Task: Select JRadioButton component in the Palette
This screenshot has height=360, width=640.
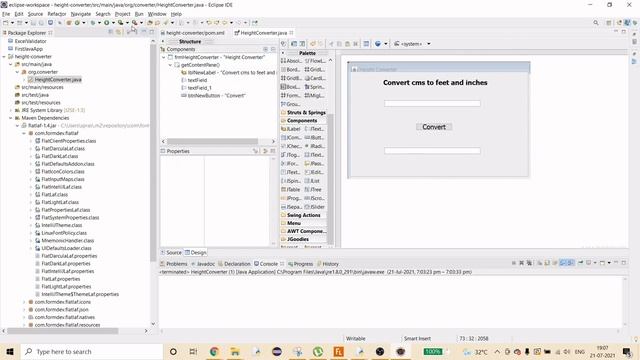Action: [315, 146]
